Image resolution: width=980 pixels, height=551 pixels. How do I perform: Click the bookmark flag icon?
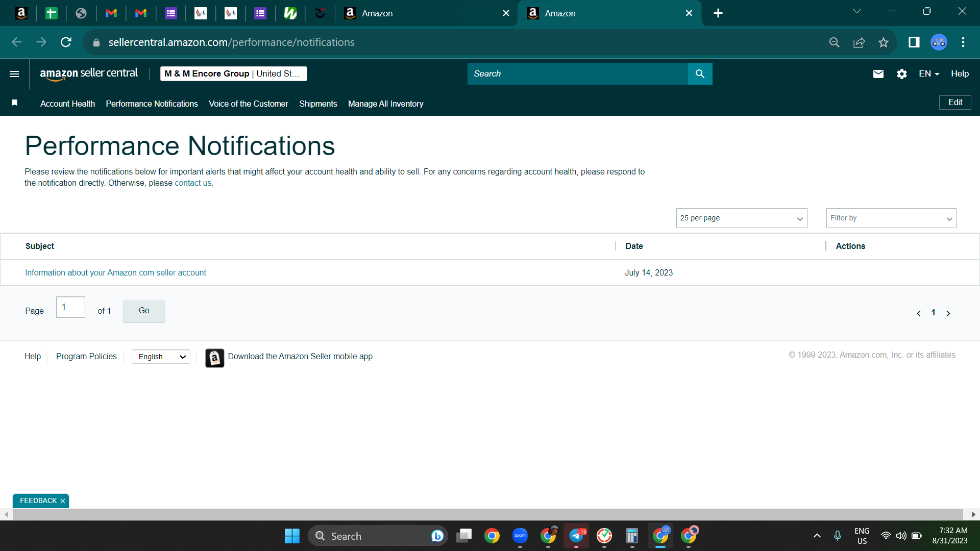(x=15, y=103)
